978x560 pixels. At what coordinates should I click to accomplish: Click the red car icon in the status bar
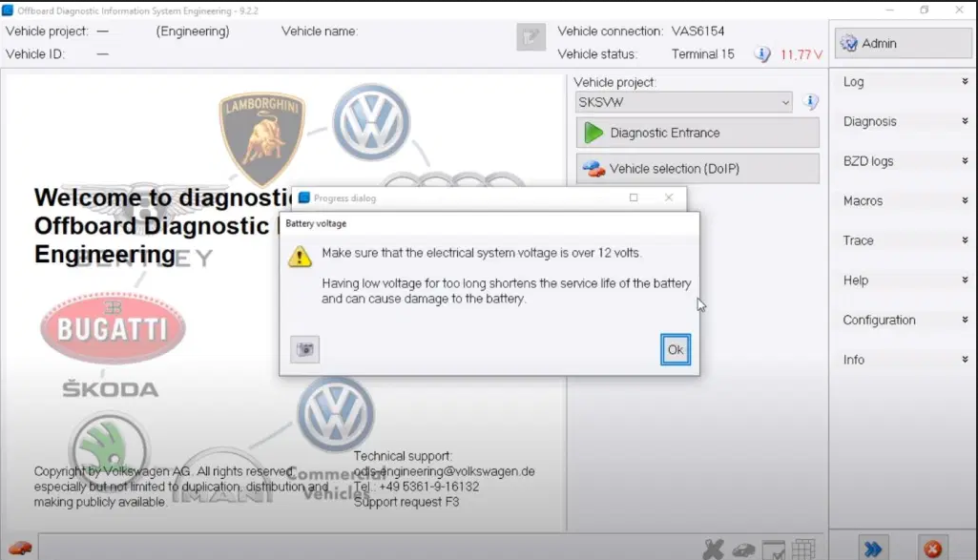click(x=20, y=549)
